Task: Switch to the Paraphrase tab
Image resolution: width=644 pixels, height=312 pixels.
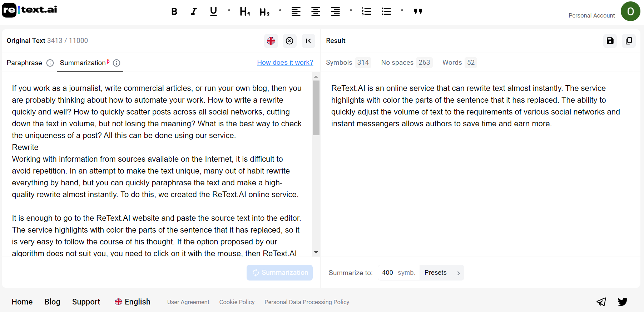Action: tap(24, 63)
